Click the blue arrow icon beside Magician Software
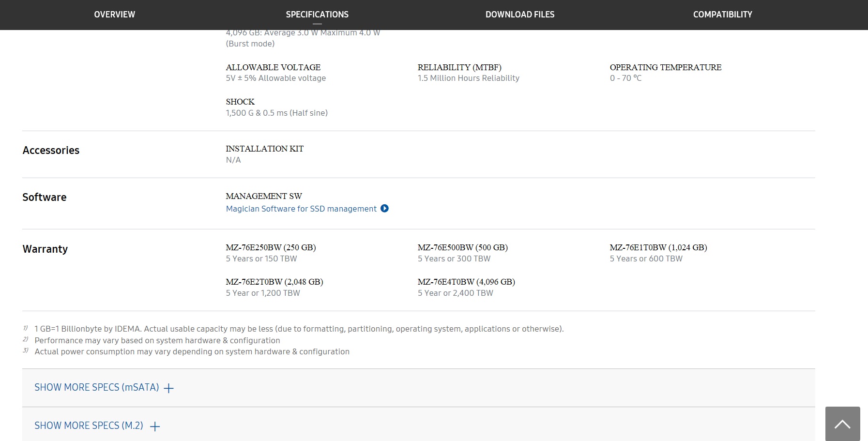868x441 pixels. 384,209
